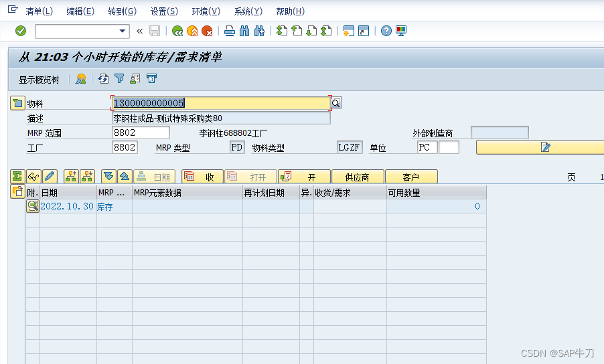The image size is (604, 364).
Task: Click the Save diskette icon
Action: click(x=155, y=31)
